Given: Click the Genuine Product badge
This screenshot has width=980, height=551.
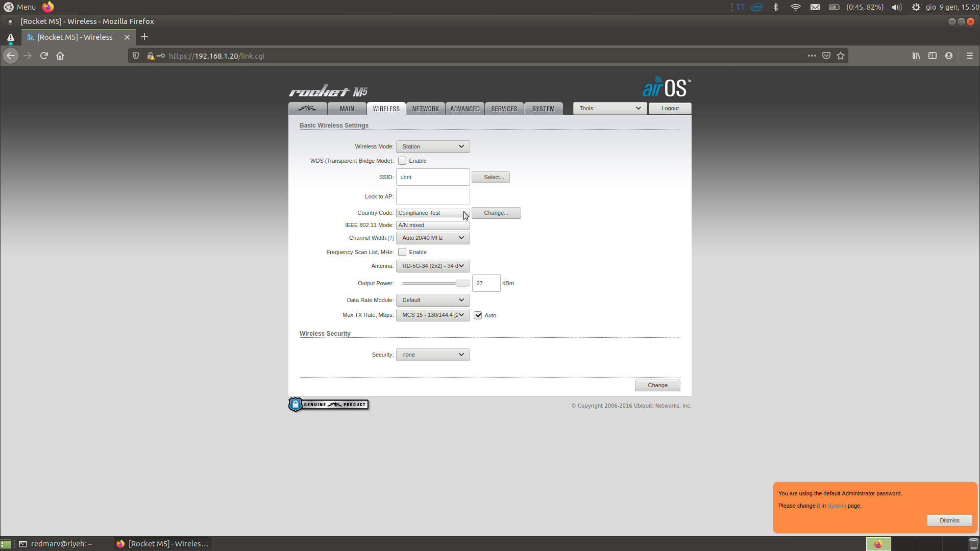Looking at the screenshot, I should point(329,405).
